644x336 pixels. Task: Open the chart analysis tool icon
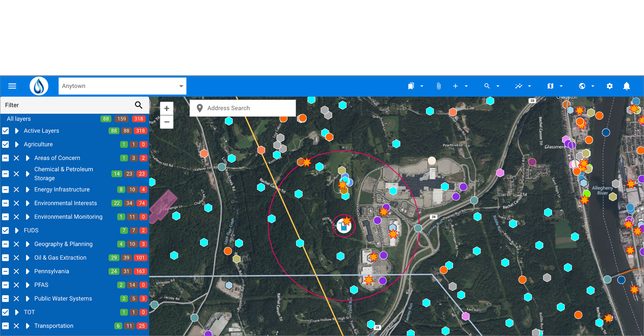pos(518,86)
